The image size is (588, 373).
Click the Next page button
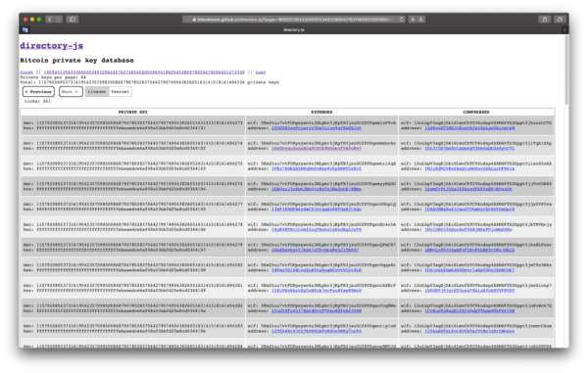click(x=71, y=92)
